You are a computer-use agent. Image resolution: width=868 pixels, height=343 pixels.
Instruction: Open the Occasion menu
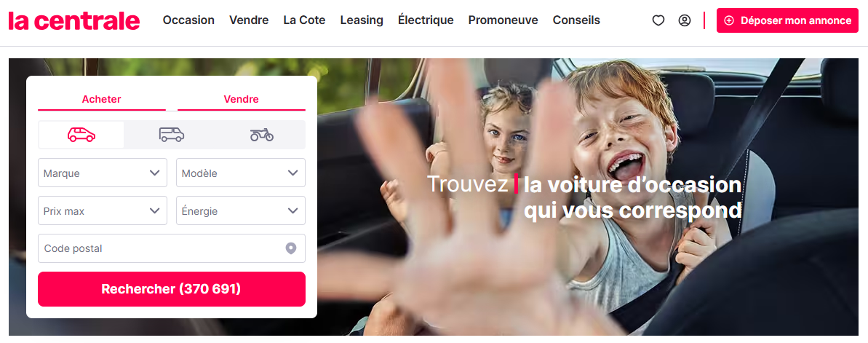(x=188, y=20)
